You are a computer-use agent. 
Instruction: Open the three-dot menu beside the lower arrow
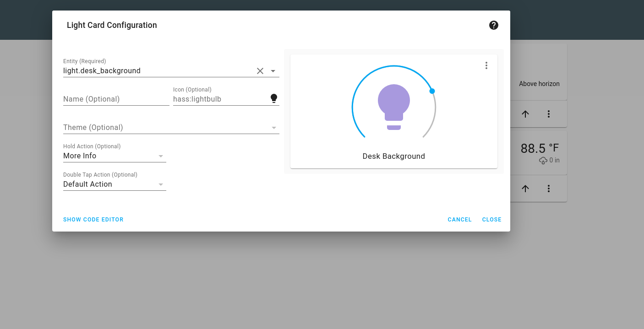(548, 188)
